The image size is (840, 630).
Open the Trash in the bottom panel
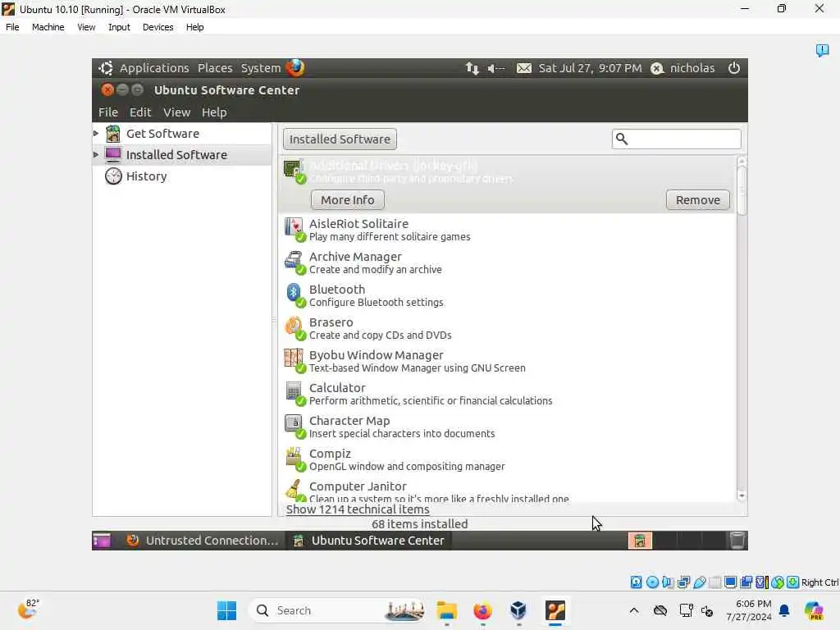[x=737, y=541]
